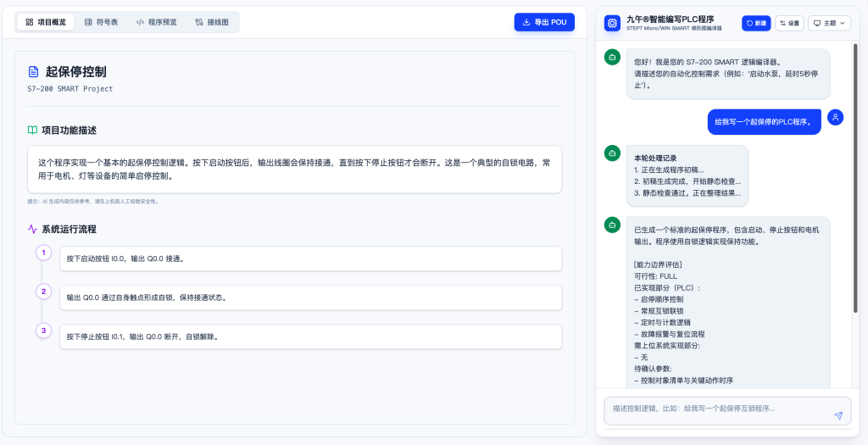The height and width of the screenshot is (445, 868).
Task: Focus the 描述控制逻辑 message input field
Action: pyautogui.click(x=727, y=411)
